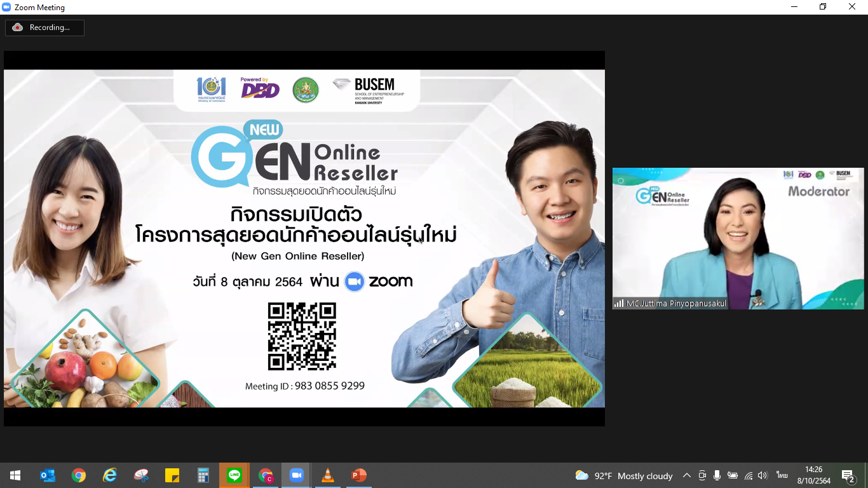
Task: Click the QR code on shared slide
Action: pyautogui.click(x=302, y=336)
